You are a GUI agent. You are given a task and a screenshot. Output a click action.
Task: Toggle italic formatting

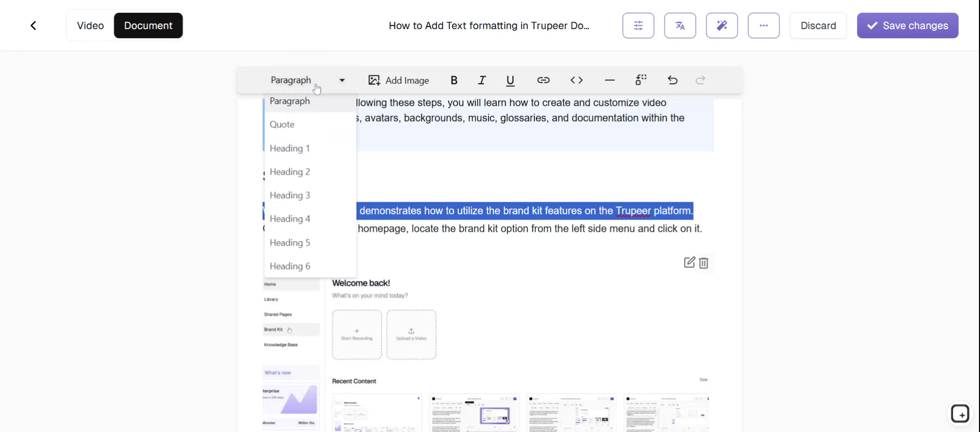point(482,80)
